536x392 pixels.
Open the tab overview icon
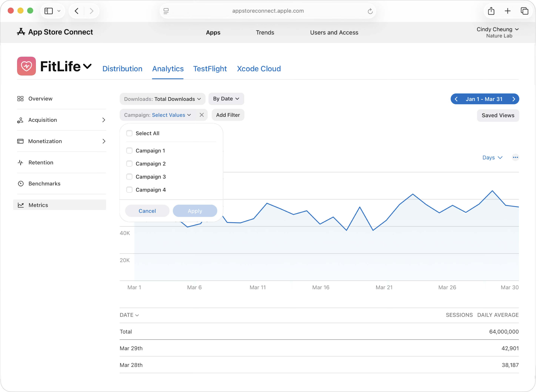(524, 11)
